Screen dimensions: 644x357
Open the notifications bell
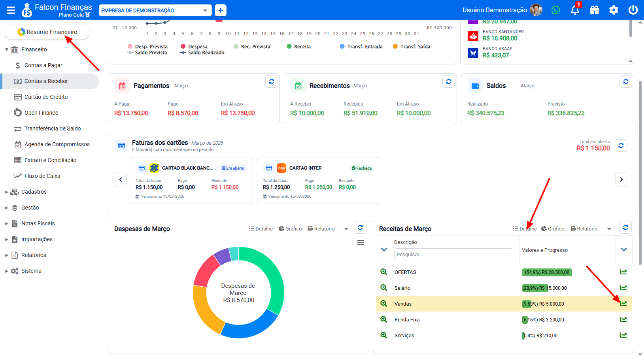pyautogui.click(x=575, y=10)
